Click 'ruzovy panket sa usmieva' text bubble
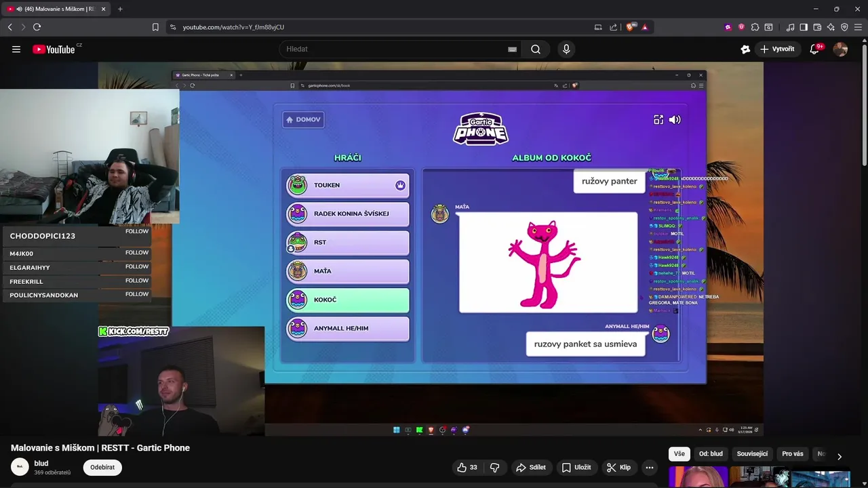This screenshot has width=868, height=488. (x=585, y=344)
